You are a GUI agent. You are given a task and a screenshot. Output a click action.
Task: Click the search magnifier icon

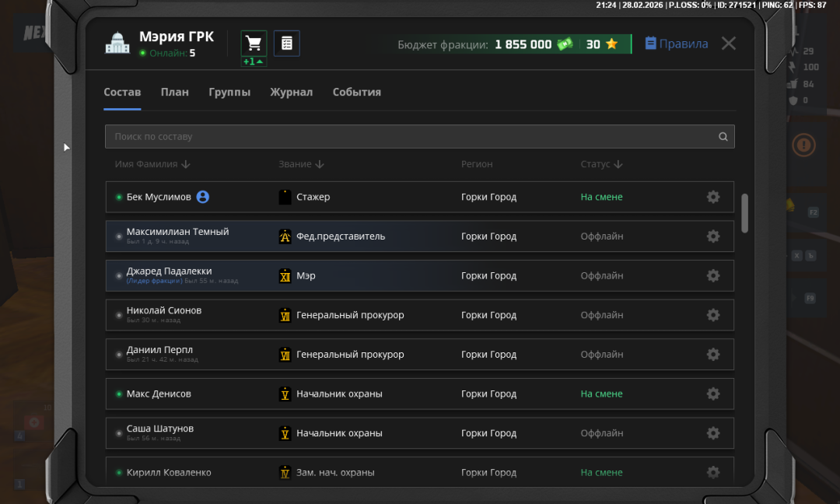[723, 137]
